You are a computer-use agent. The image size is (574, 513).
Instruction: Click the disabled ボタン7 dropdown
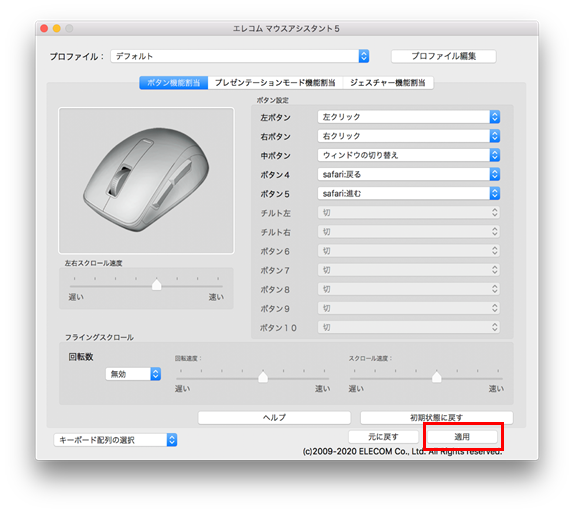pyautogui.click(x=409, y=270)
